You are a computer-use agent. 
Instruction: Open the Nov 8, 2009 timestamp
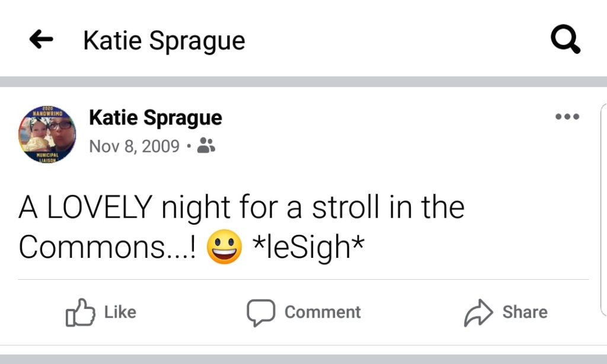[x=134, y=146]
